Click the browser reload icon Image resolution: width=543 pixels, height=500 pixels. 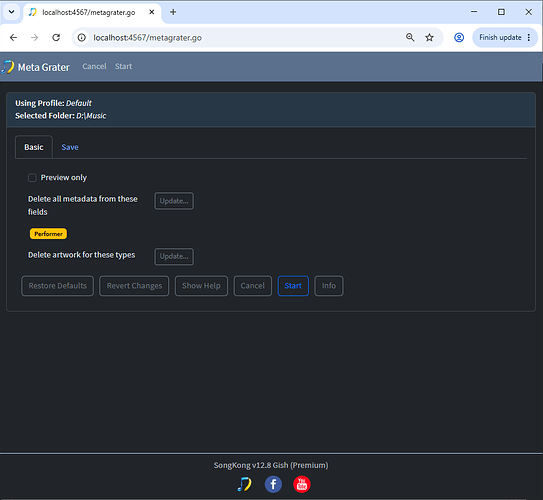click(56, 37)
